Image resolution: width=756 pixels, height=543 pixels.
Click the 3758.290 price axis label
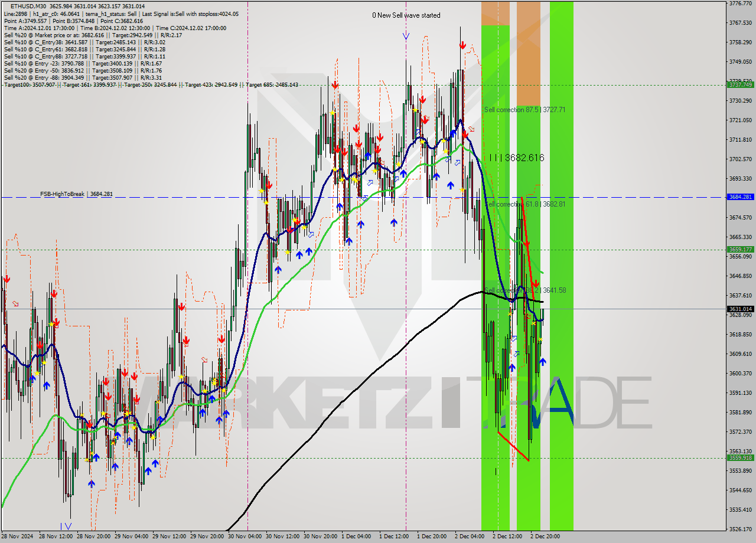(740, 42)
